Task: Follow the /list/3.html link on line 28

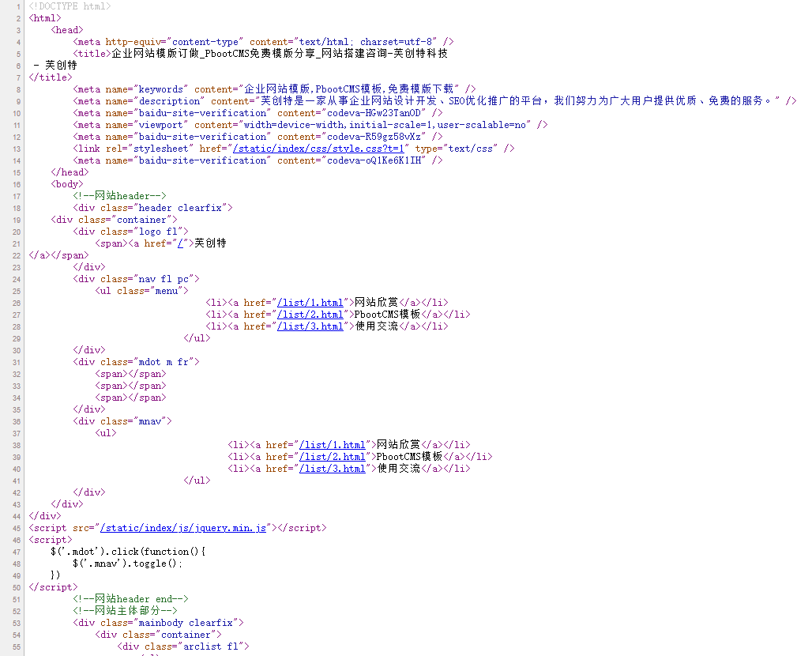Action: 310,326
